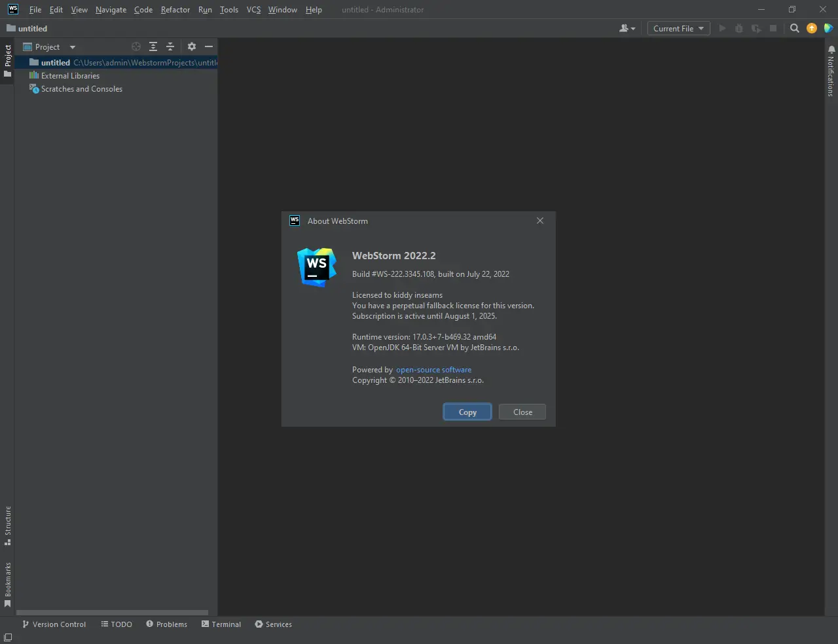
Task: Click the tool windows icon in the bottom-left corner
Action: tap(8, 637)
